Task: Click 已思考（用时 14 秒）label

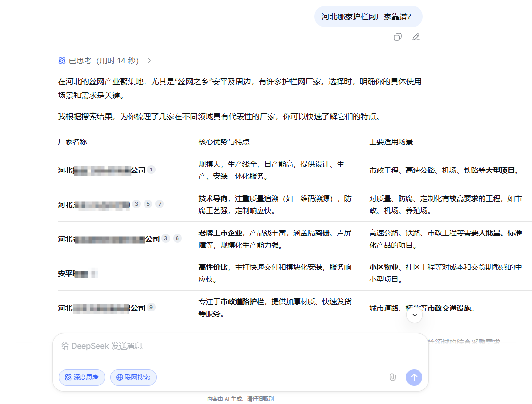Action: [x=103, y=61]
